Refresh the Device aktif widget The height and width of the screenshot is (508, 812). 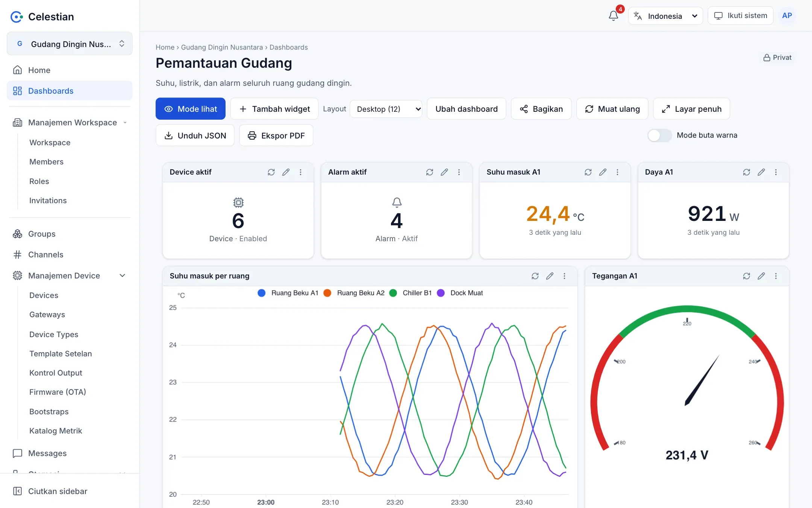coord(271,172)
